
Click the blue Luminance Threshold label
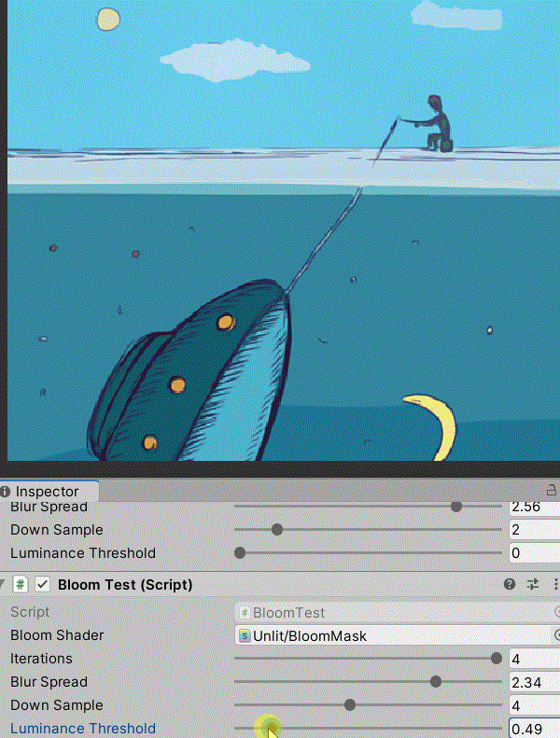(x=83, y=729)
